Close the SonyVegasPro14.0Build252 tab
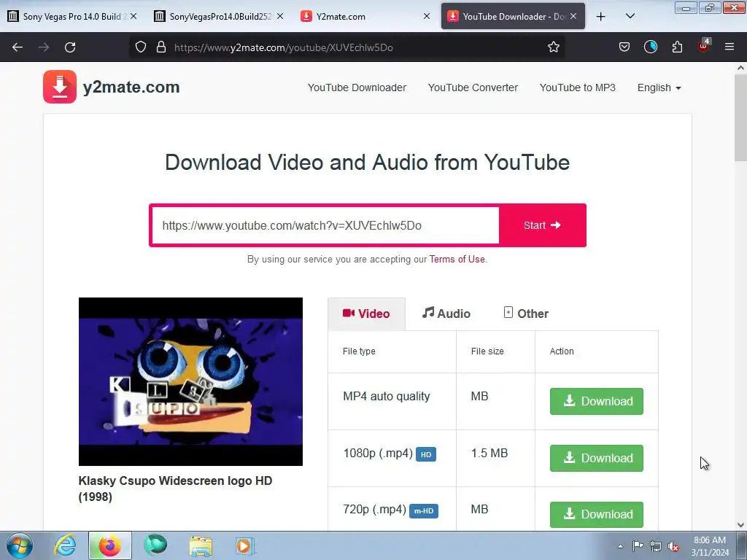 point(280,16)
